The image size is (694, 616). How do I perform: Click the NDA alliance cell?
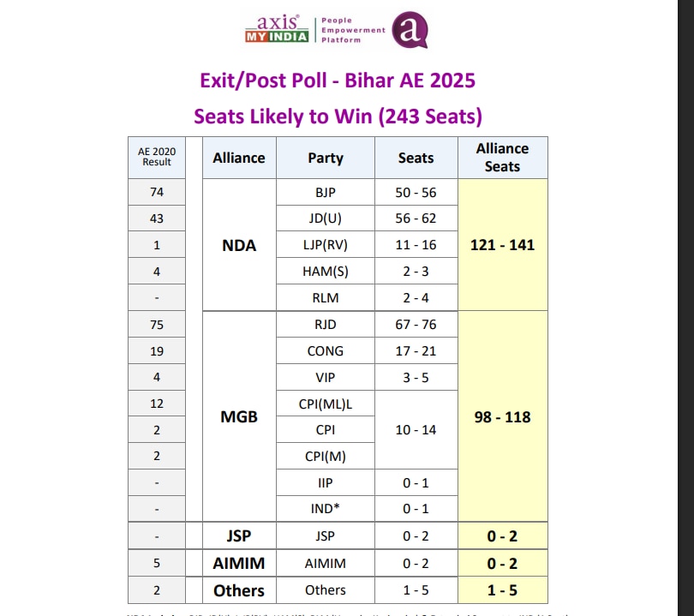pyautogui.click(x=239, y=245)
